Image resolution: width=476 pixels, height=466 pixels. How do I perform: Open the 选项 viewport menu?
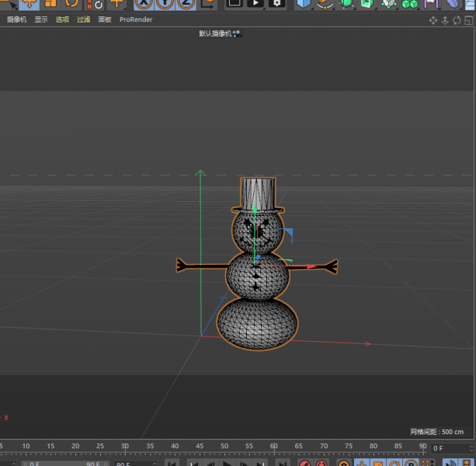(x=62, y=19)
